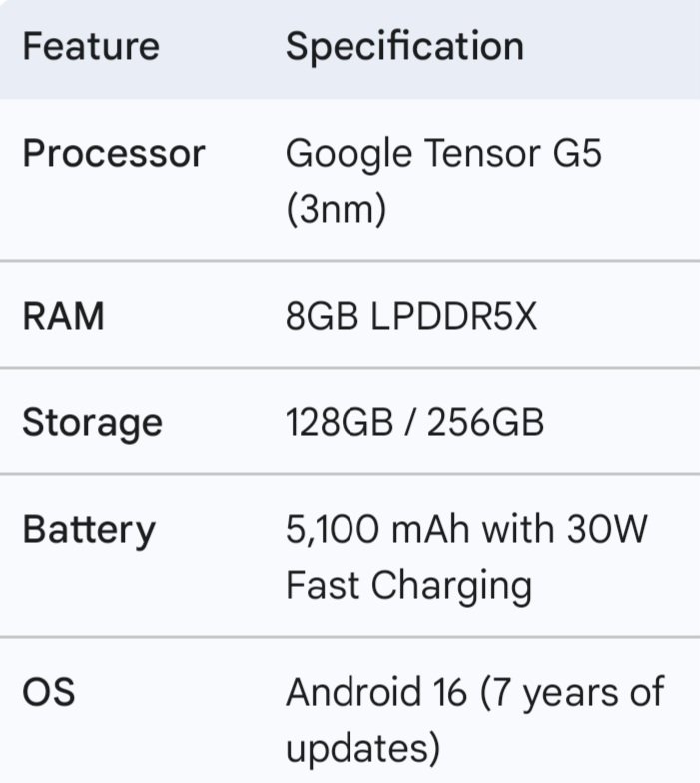Click the 5,100 mAh battery capacity
The width and height of the screenshot is (700, 783).
tap(378, 529)
